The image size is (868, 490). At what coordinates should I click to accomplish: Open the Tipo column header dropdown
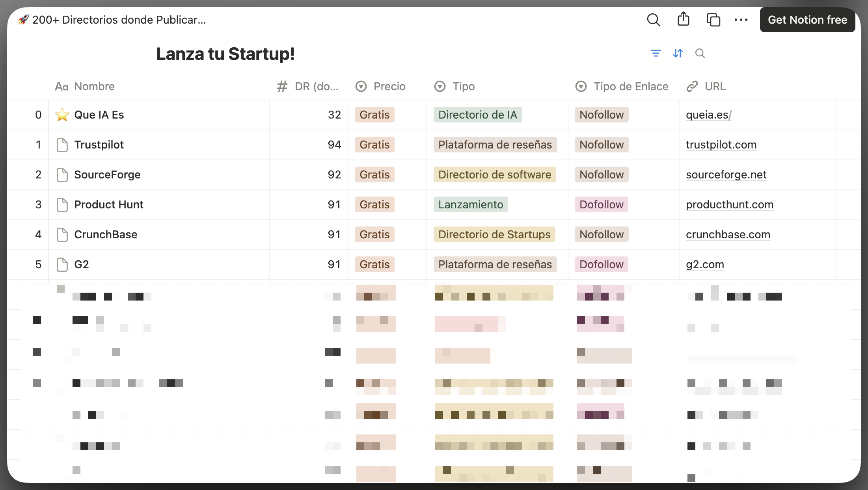[440, 86]
